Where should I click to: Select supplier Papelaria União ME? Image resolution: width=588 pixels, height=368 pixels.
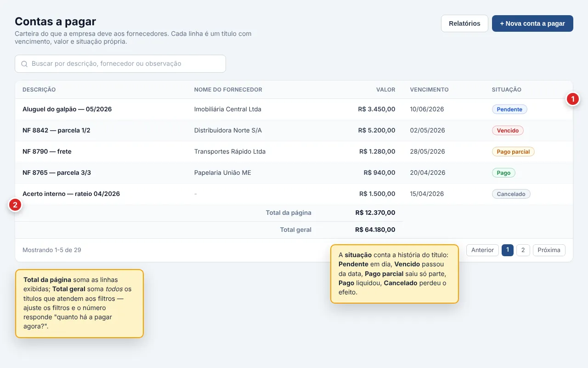223,173
